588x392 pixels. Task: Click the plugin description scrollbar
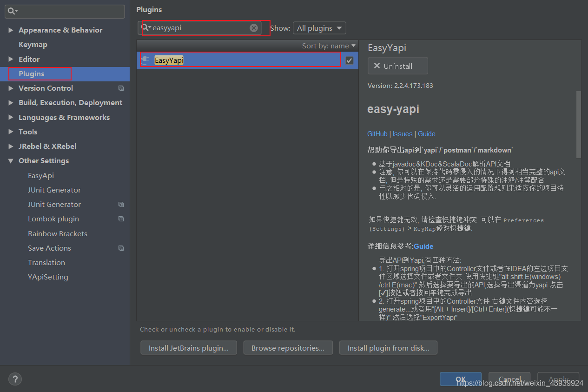579,124
